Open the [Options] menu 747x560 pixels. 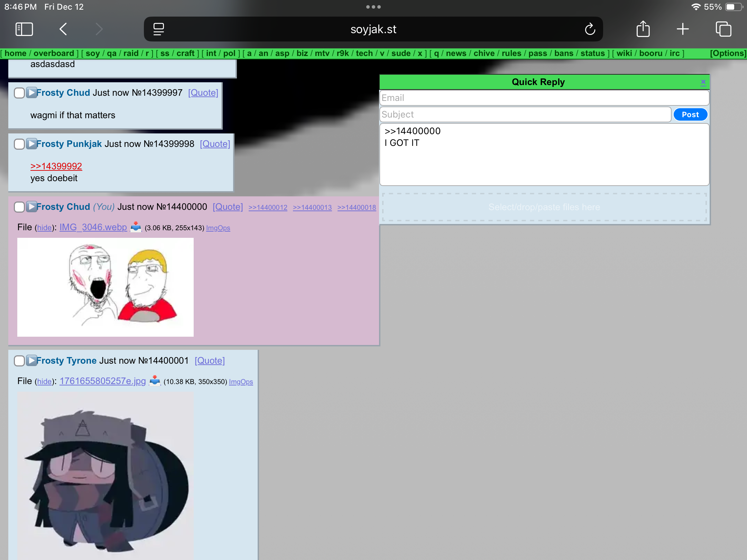tap(728, 53)
